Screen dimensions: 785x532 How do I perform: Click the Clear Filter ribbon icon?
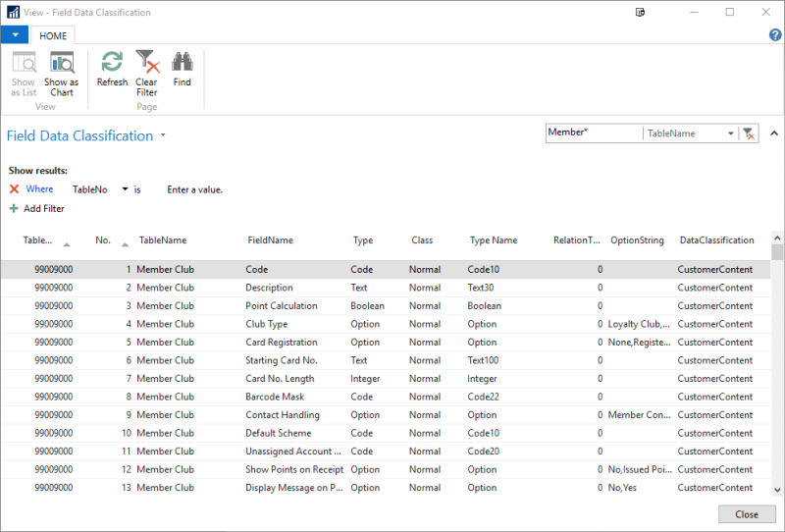pos(147,62)
